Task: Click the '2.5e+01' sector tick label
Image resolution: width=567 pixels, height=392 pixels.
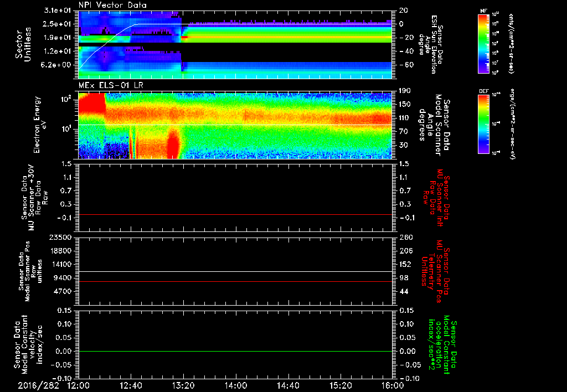Action: (x=57, y=24)
